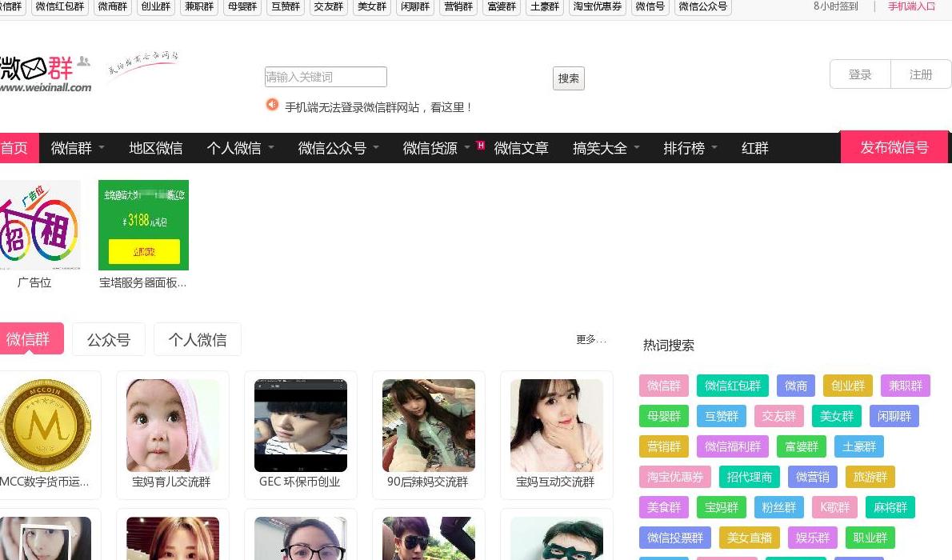This screenshot has width=952, height=560.
Task: Click the 更多... link
Action: 590,339
